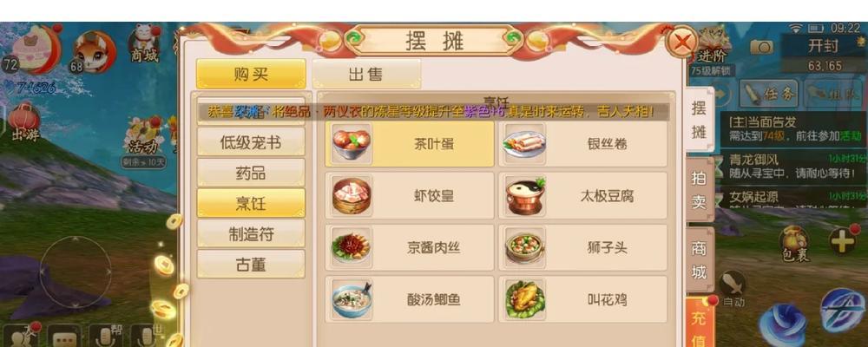Pick the 茶叶蛋 item

(410, 144)
